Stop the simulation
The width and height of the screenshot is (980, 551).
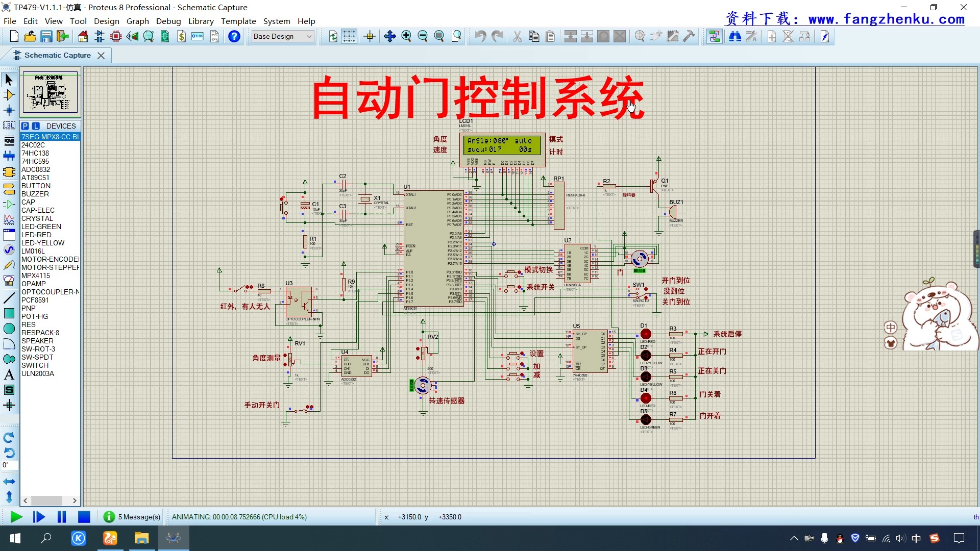click(x=84, y=517)
